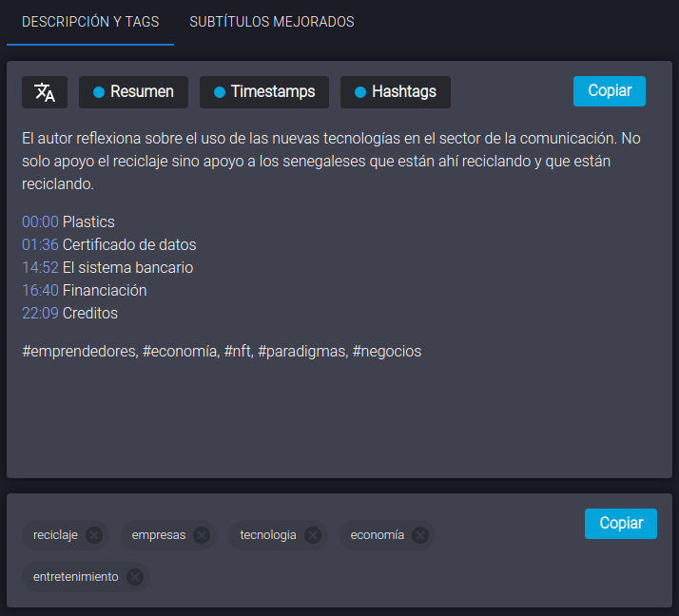The width and height of the screenshot is (679, 616).
Task: Click the hashtags line starting #emprendedores
Action: [222, 352]
